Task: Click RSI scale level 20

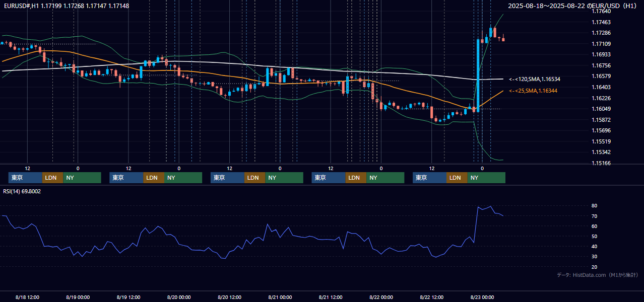Action: click(x=595, y=267)
